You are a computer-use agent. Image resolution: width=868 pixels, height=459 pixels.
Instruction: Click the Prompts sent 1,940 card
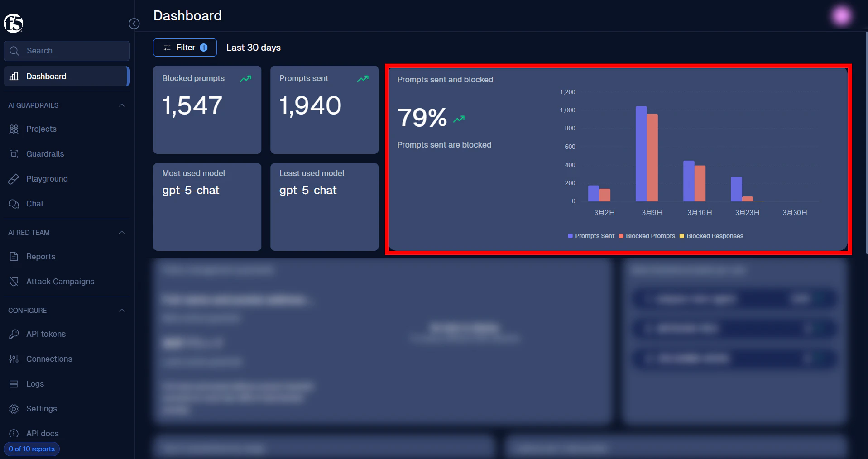[324, 110]
